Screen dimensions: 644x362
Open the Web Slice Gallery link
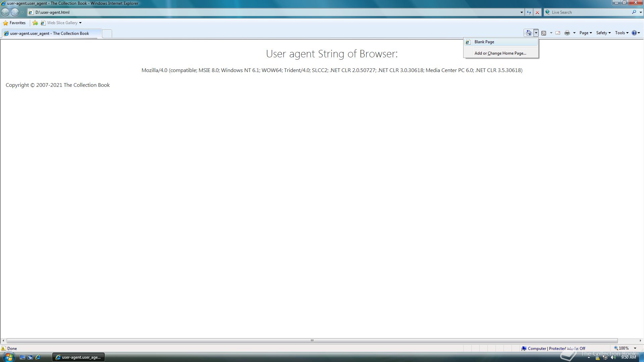click(59, 23)
